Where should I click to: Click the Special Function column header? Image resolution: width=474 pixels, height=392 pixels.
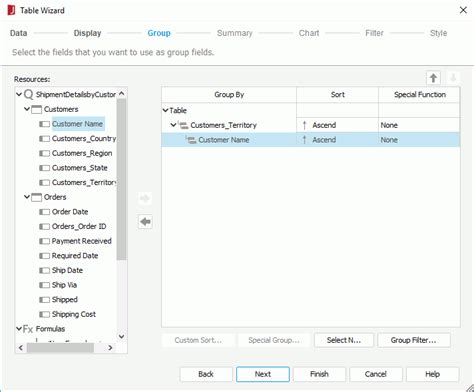(419, 95)
